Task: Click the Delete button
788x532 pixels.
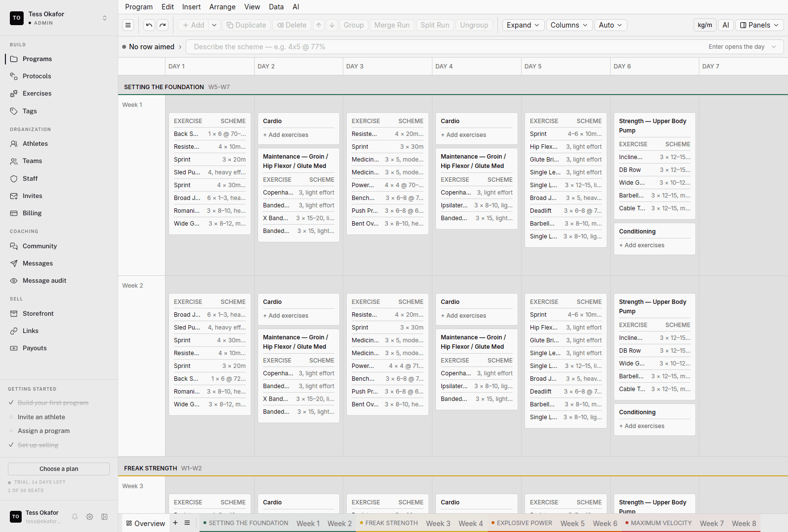Action: coord(292,25)
